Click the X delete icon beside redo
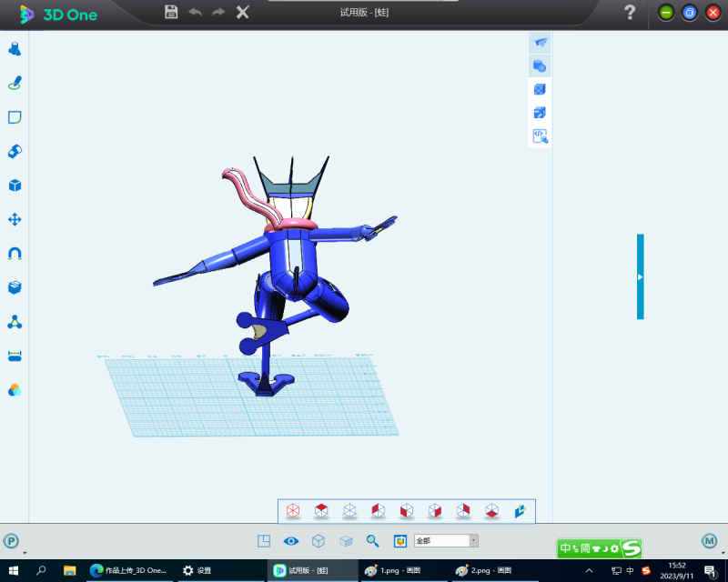The height and width of the screenshot is (582, 728). 242,12
